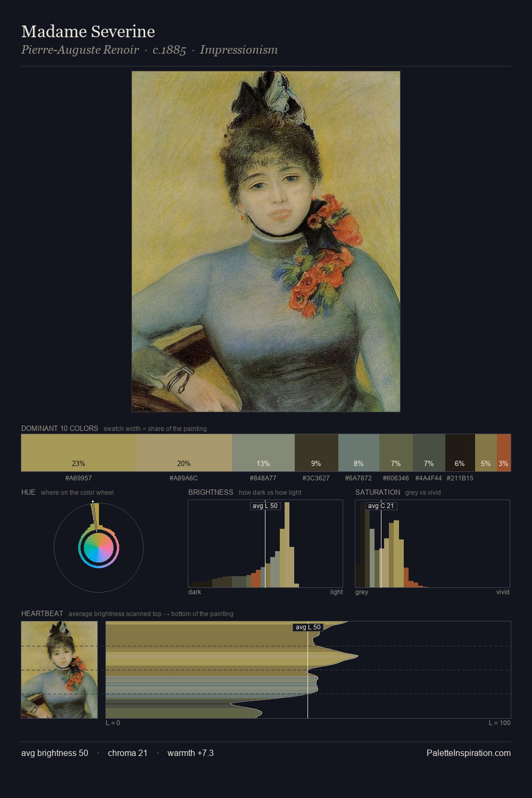Click the 13% swatch #848A77

(x=263, y=453)
